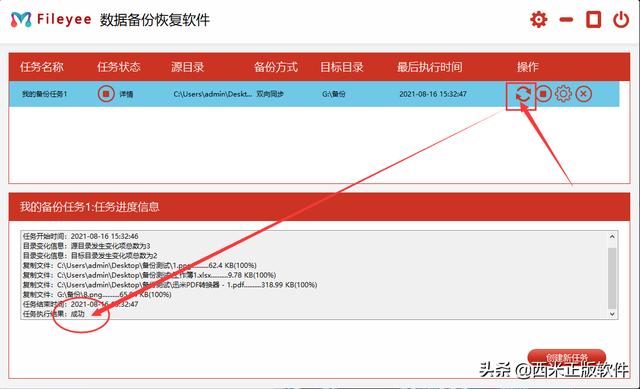Click the 操作 column header
The image size is (640, 389).
[x=528, y=67]
